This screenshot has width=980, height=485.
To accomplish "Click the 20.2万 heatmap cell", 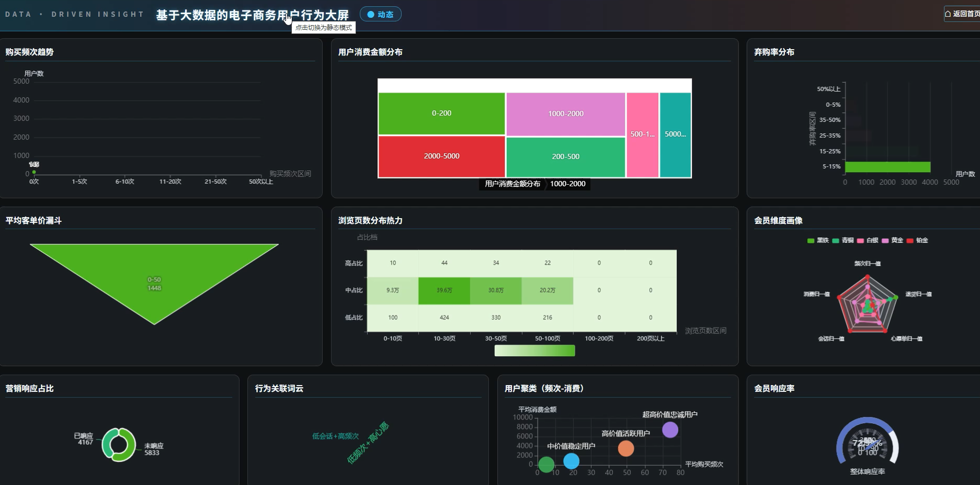I will point(548,290).
